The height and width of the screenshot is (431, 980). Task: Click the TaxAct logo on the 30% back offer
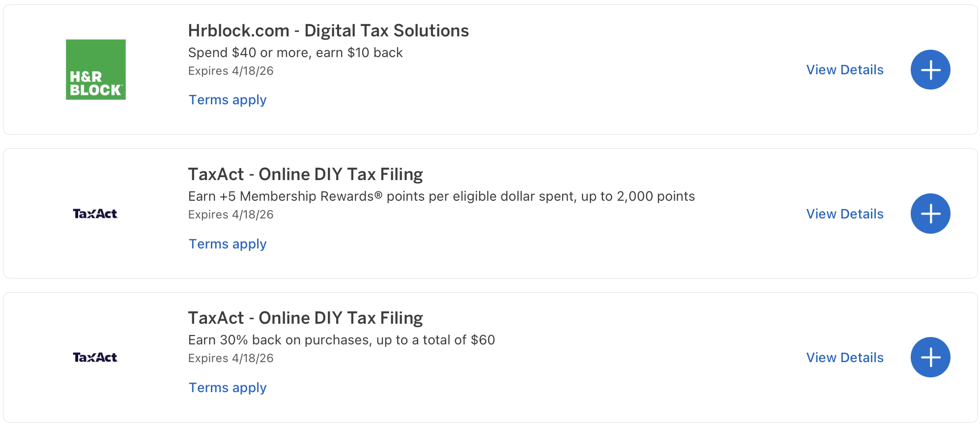(x=96, y=357)
